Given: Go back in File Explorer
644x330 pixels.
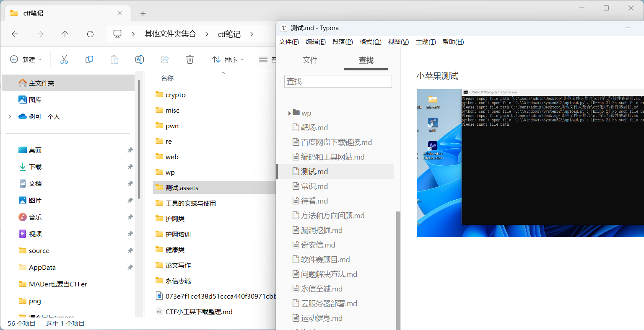Looking at the screenshot, I should pos(15,34).
